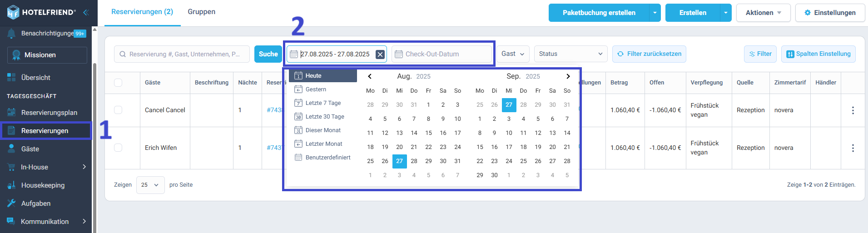Select 10 in the September calendar
Image resolution: width=868 pixels, height=233 pixels.
[509, 133]
